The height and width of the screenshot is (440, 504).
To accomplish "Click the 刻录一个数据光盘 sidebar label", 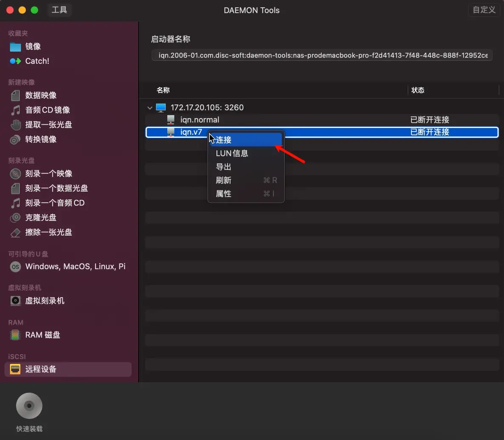I will pyautogui.click(x=57, y=188).
